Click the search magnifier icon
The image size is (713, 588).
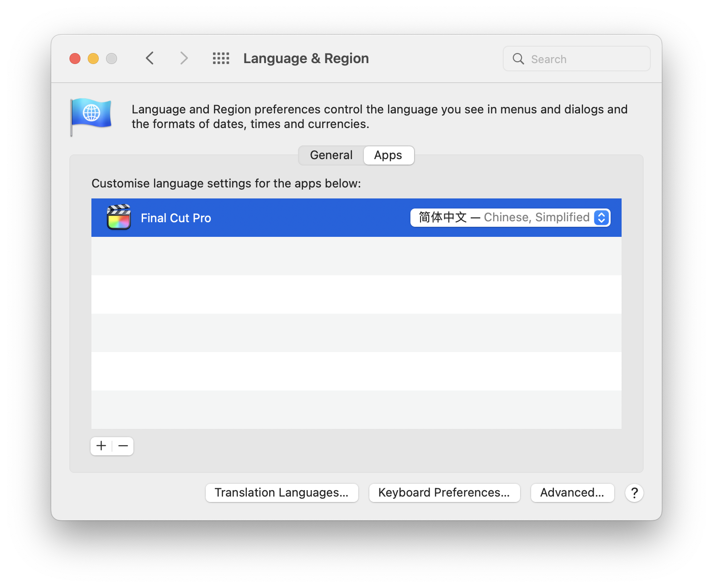click(518, 59)
